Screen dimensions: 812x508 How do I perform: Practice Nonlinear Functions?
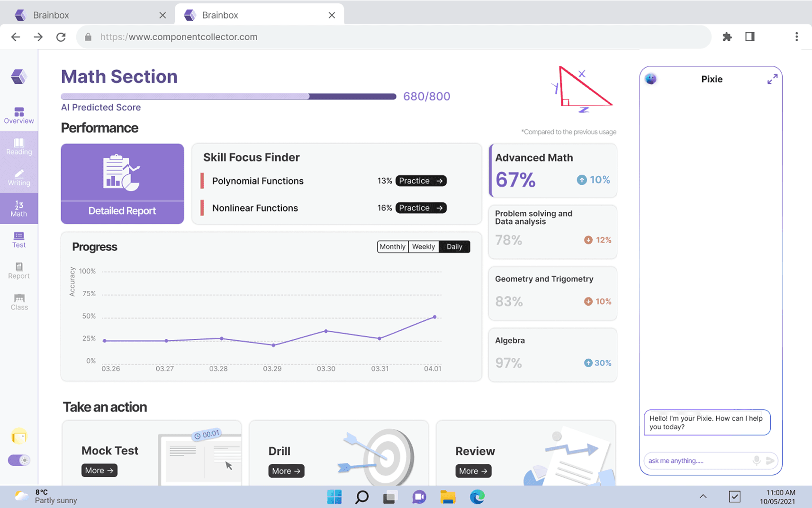coord(421,208)
